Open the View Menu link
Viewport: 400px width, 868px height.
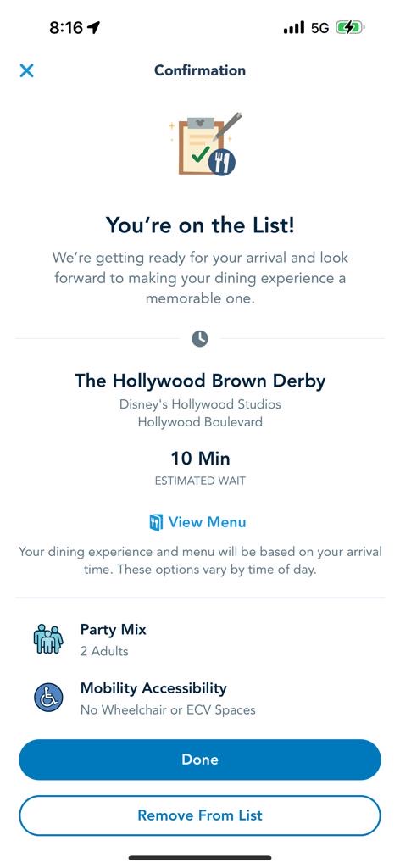pos(207,522)
